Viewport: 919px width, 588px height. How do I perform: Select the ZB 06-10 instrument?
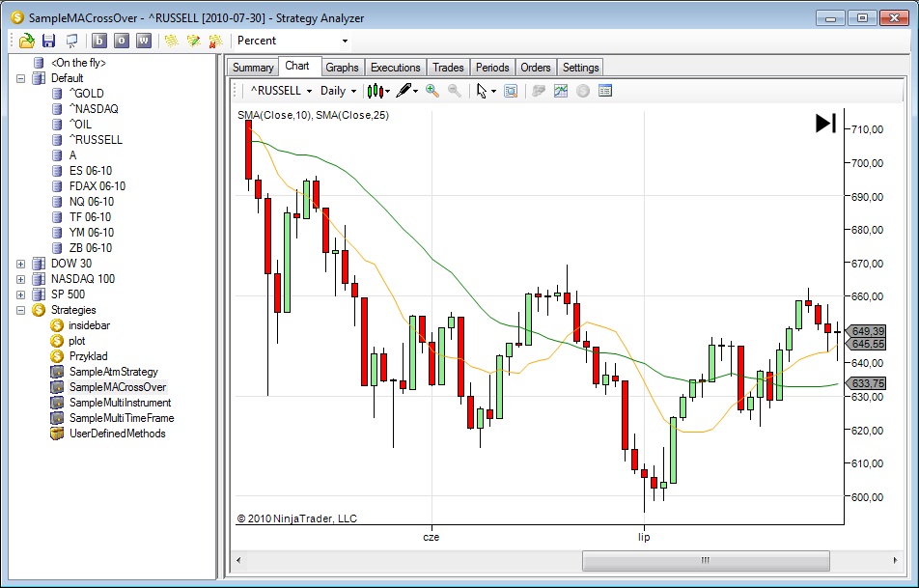[x=91, y=248]
